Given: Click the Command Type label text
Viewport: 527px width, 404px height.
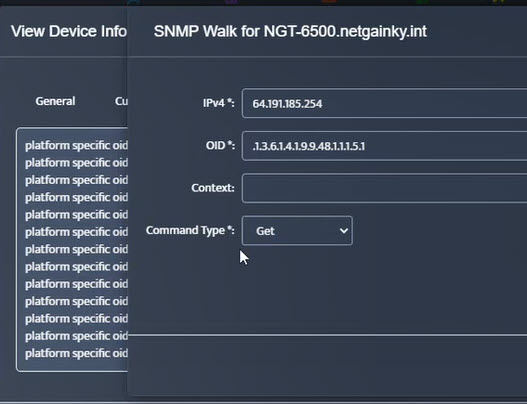Looking at the screenshot, I should tap(190, 230).
